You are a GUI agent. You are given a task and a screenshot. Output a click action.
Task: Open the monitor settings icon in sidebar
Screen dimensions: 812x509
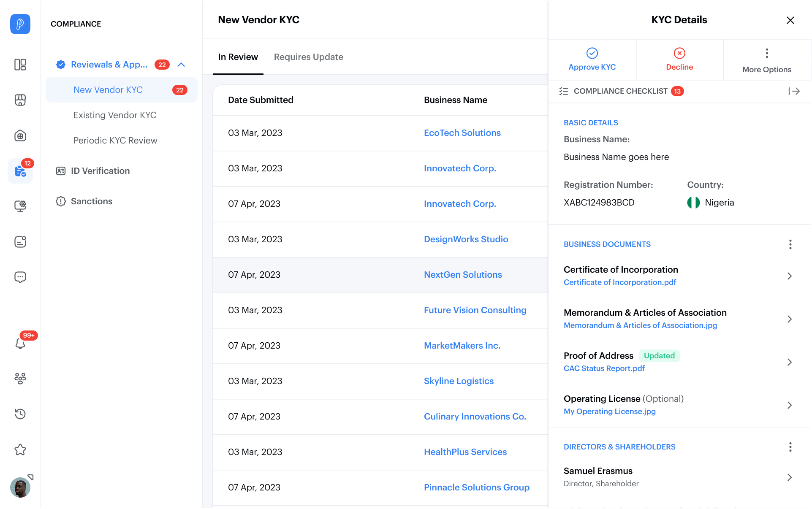click(x=20, y=206)
